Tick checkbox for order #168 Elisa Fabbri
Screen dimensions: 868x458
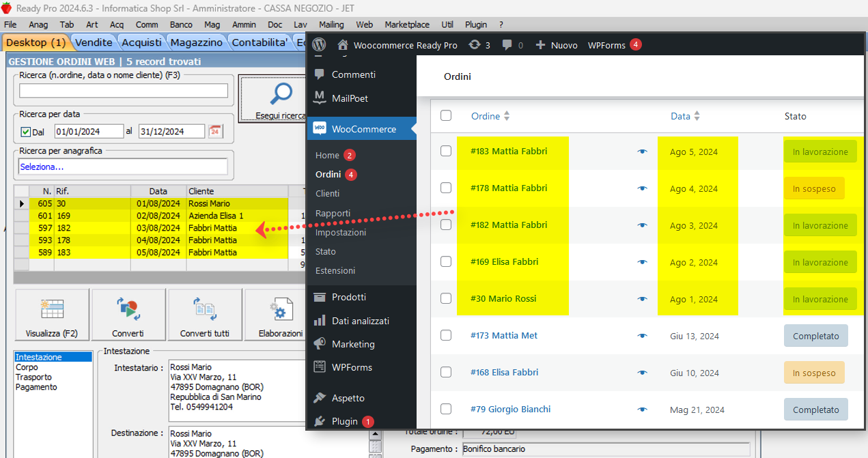(x=446, y=372)
